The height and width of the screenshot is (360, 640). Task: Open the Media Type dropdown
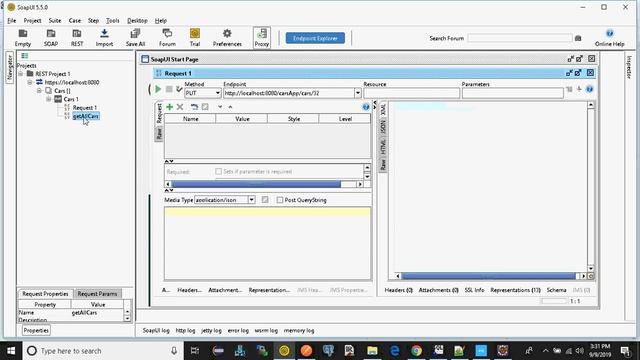pos(251,200)
